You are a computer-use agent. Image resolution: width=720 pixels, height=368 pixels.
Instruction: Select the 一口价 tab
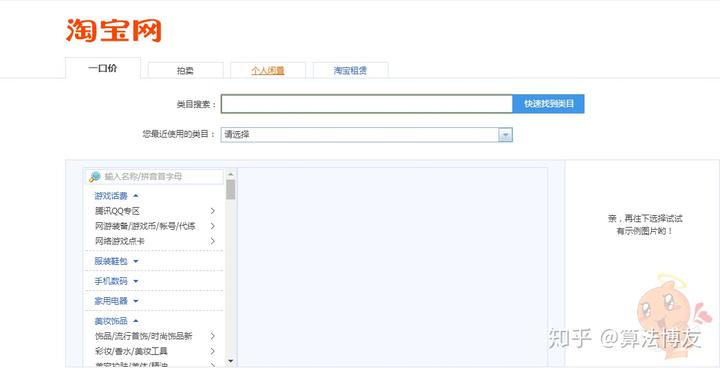click(x=103, y=68)
